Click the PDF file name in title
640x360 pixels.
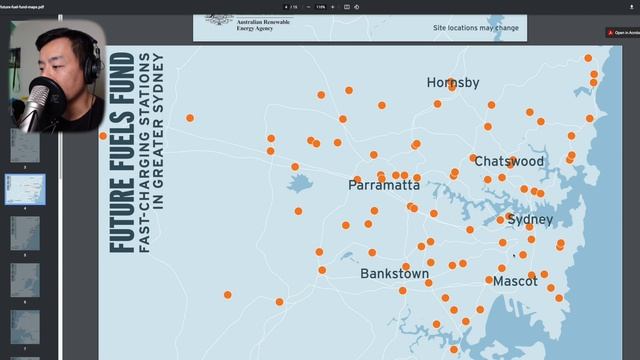coord(22,7)
